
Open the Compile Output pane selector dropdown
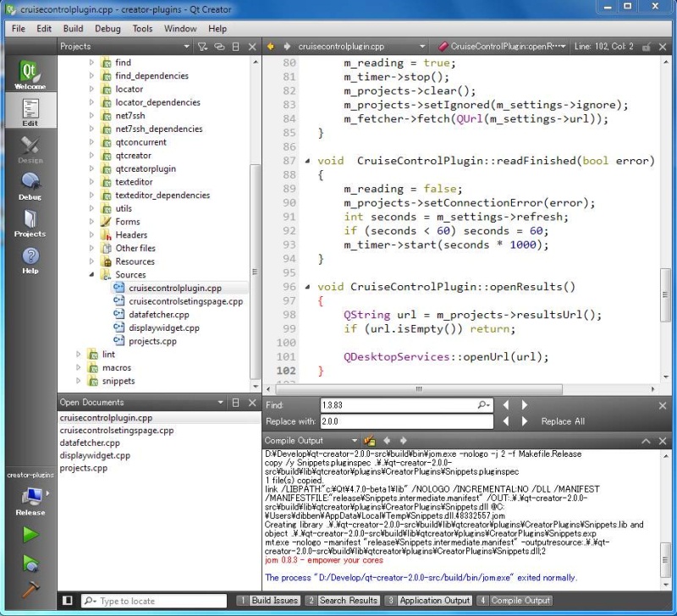[x=311, y=440]
